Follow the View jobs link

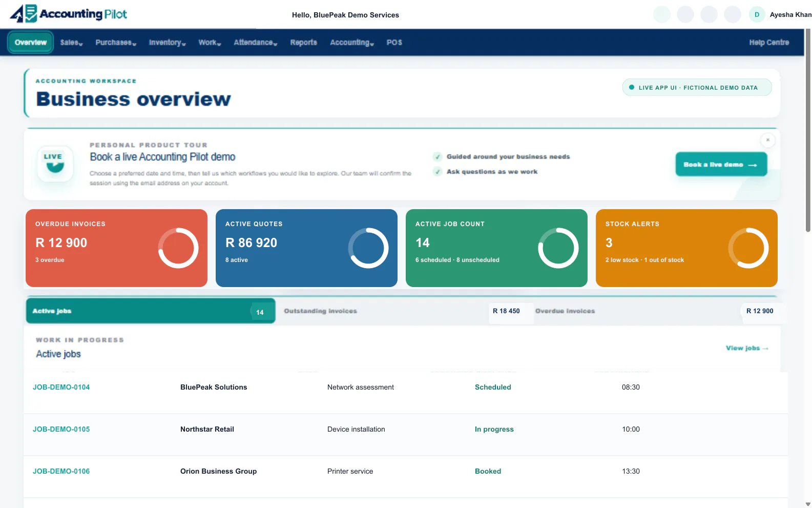point(747,348)
